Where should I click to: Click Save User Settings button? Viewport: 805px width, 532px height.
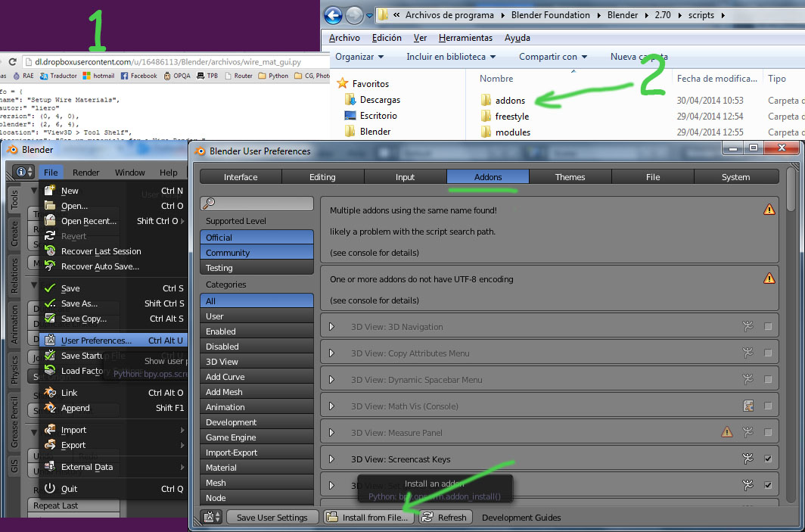coord(272,517)
